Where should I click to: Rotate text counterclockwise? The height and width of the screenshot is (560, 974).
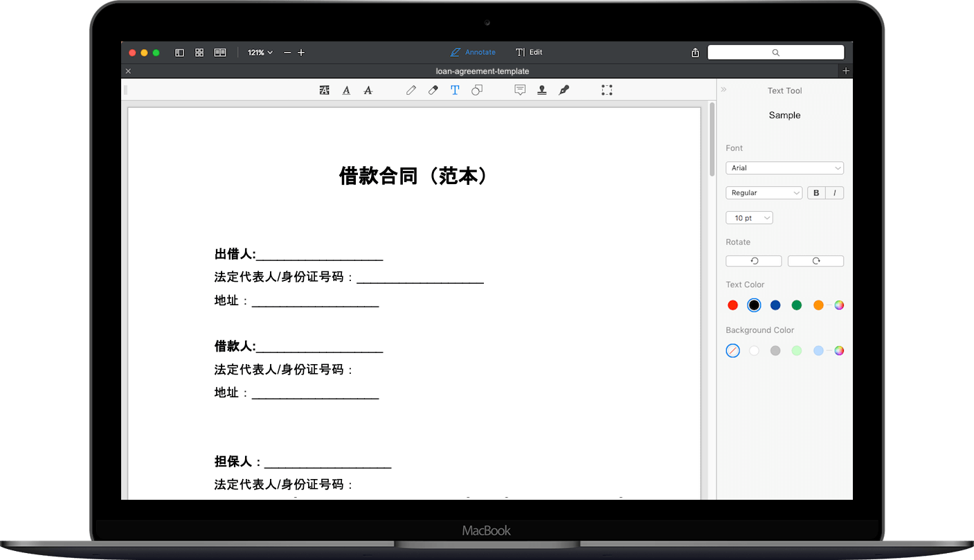[x=754, y=261]
